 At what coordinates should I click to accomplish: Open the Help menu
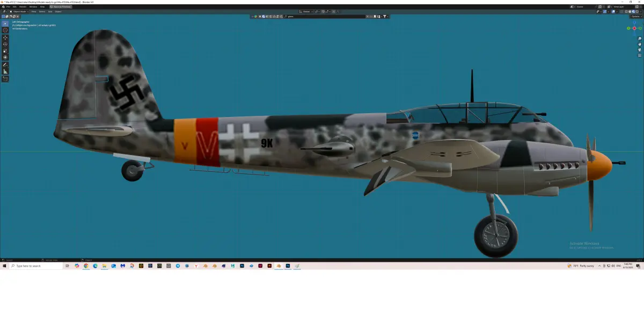tap(42, 6)
